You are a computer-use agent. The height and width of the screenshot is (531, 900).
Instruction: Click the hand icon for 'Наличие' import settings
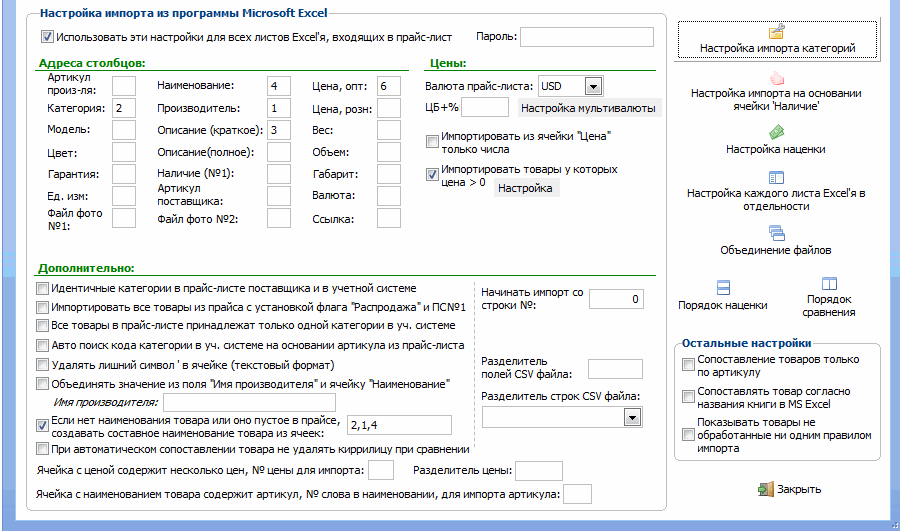776,77
